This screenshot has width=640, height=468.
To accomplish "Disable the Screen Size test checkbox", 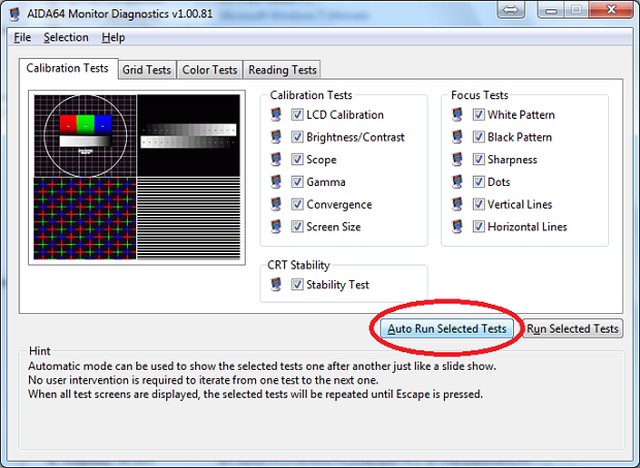I will click(x=297, y=227).
